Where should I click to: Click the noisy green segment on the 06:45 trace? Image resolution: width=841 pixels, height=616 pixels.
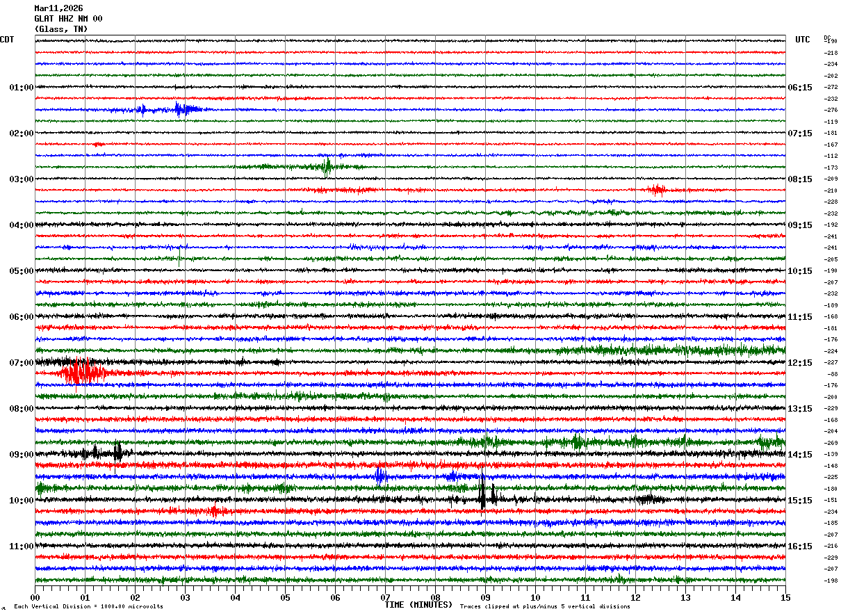(x=671, y=350)
